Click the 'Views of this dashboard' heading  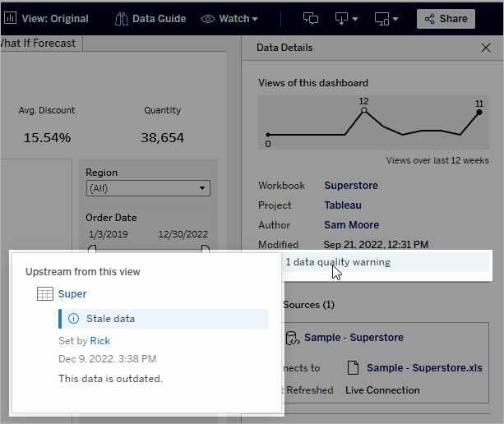click(x=313, y=83)
